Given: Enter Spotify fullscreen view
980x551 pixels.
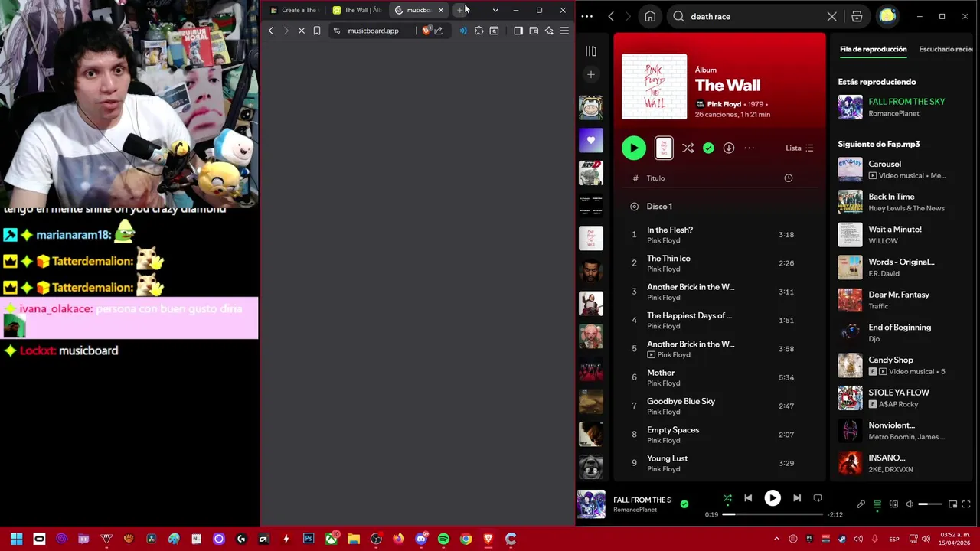Looking at the screenshot, I should click(966, 504).
